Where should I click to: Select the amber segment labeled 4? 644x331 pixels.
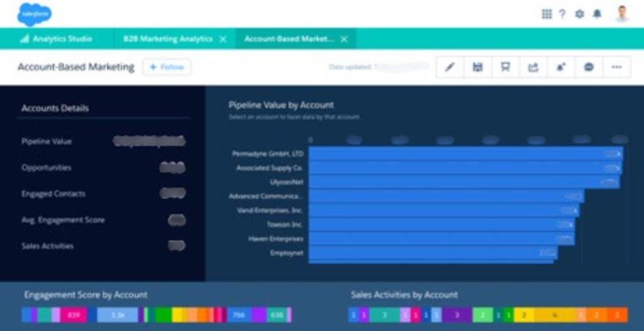tap(555, 315)
